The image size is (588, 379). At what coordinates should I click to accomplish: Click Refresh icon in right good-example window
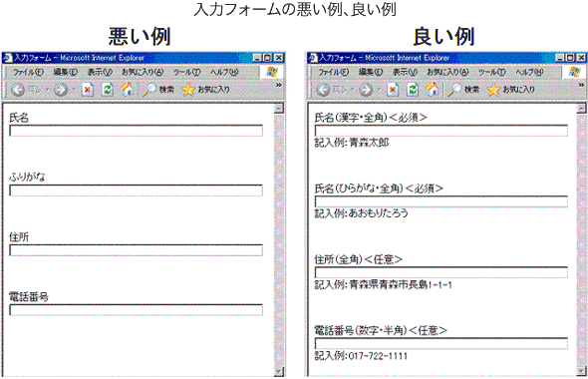413,90
